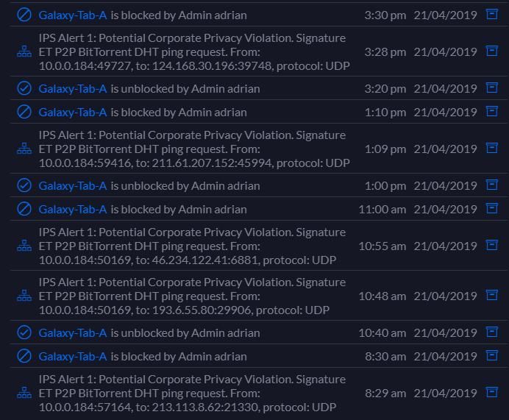The width and height of the screenshot is (509, 420).
Task: Archive the 10:40 am unblocked event
Action: pos(492,332)
